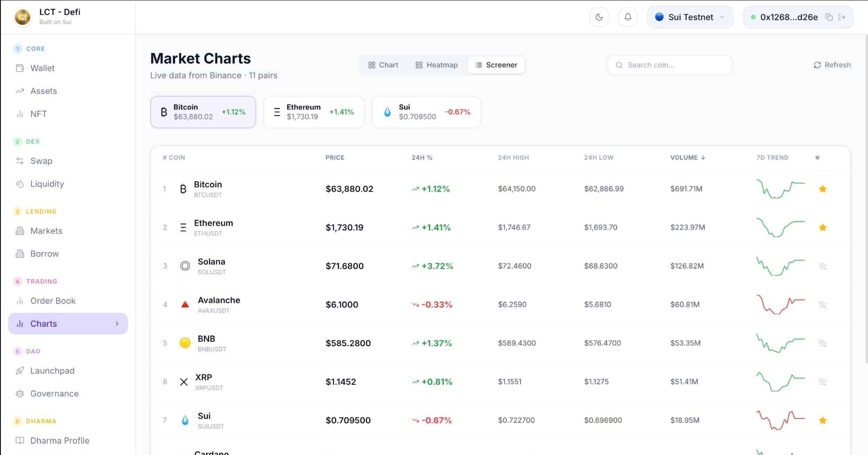Viewport: 868px width, 455px height.
Task: Click the page vertical scrollbar
Action: click(866, 199)
